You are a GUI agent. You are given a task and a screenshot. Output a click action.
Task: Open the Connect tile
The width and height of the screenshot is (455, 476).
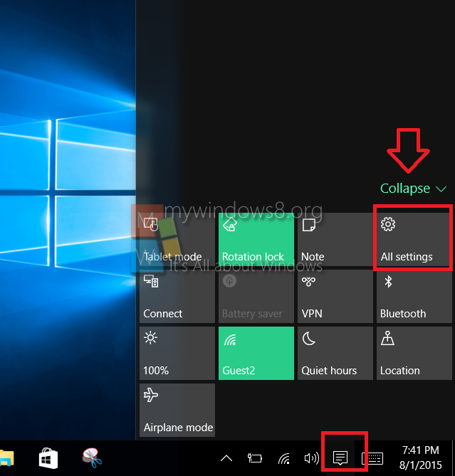coord(177,297)
